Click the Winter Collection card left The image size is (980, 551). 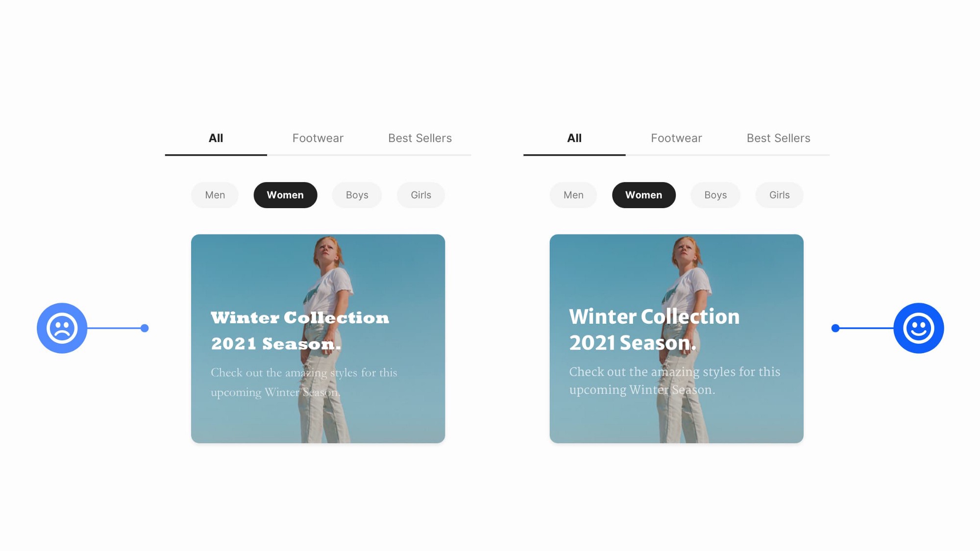(318, 338)
